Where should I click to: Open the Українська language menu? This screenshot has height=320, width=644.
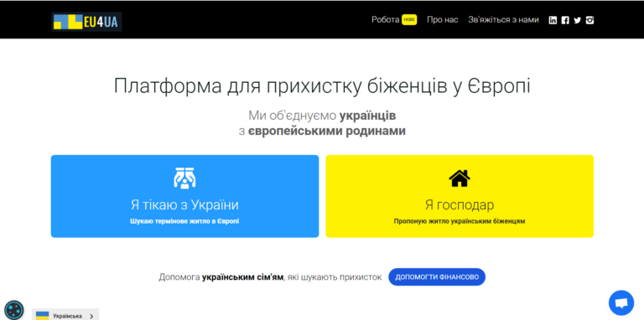tap(65, 315)
